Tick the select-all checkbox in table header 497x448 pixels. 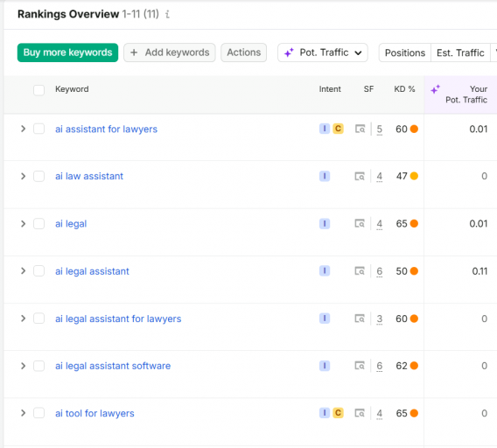[39, 90]
